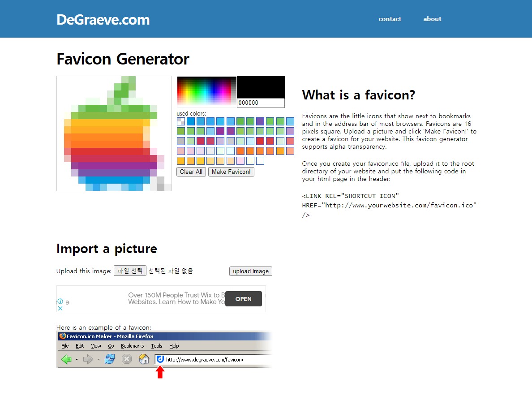Click the Make Favicon! button
The height and width of the screenshot is (400, 532).
click(x=231, y=172)
